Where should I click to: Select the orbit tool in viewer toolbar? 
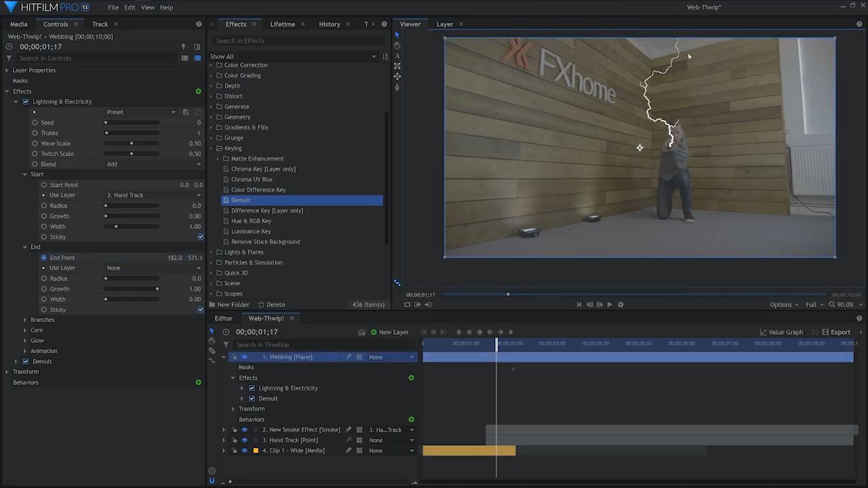point(397,77)
